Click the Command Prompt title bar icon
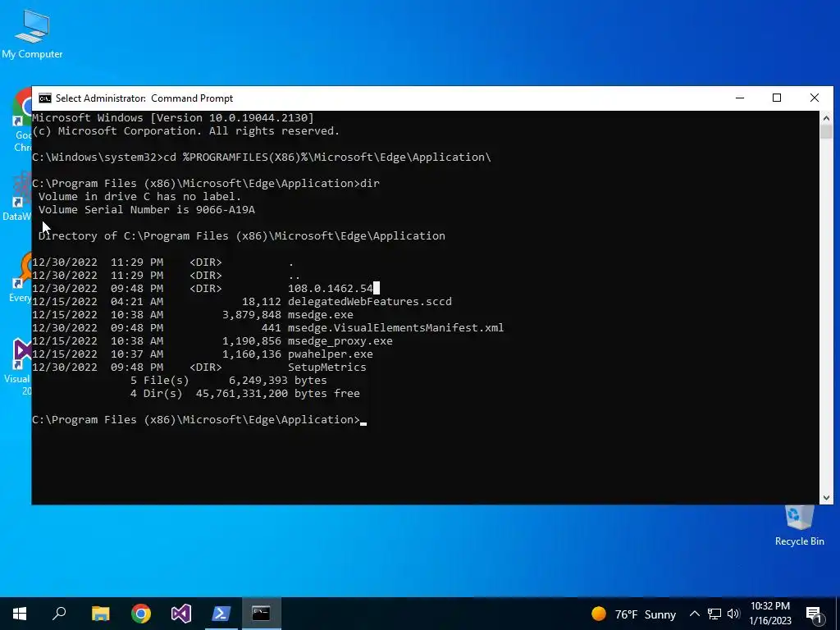 point(45,98)
